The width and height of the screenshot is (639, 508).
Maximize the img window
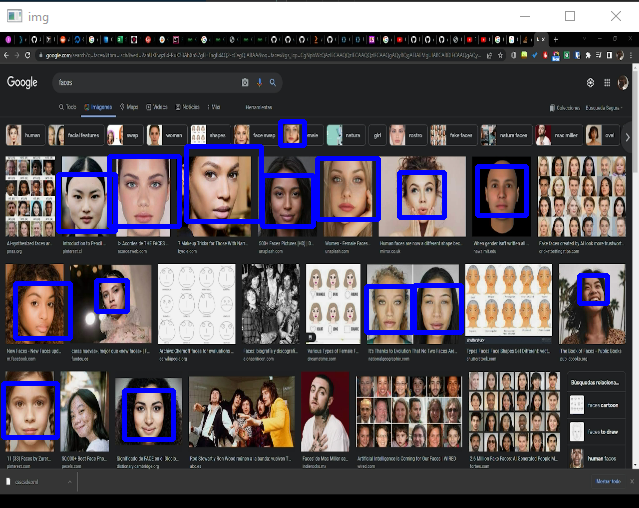[570, 16]
